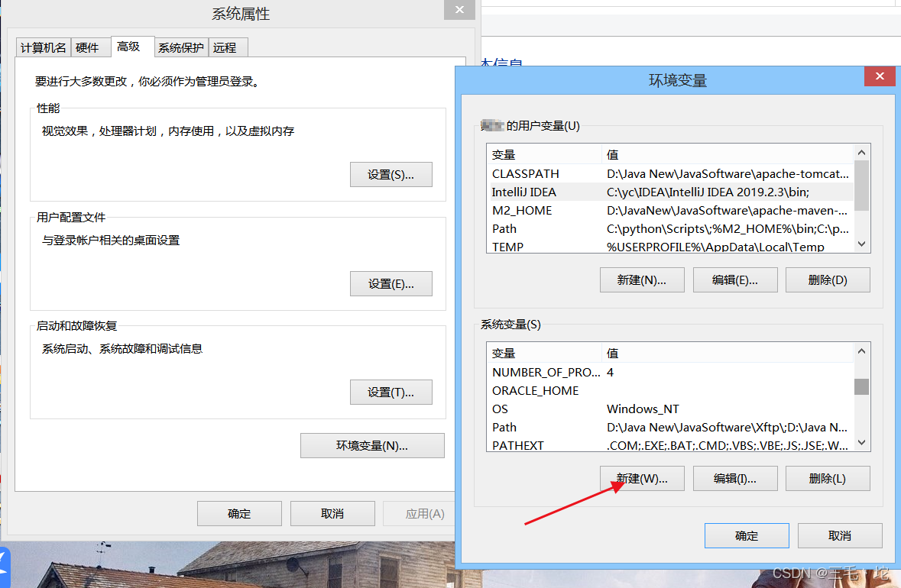The height and width of the screenshot is (588, 901).
Task: Switch to the 计算机名 tab
Action: (x=42, y=47)
